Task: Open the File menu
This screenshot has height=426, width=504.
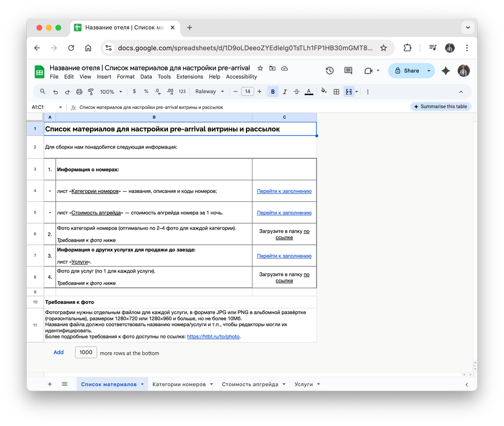Action: 54,77
